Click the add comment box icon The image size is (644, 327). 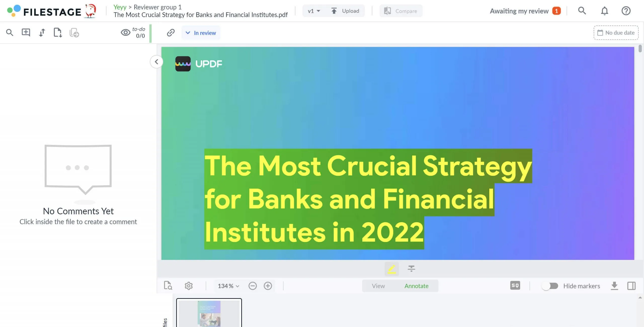pos(26,32)
